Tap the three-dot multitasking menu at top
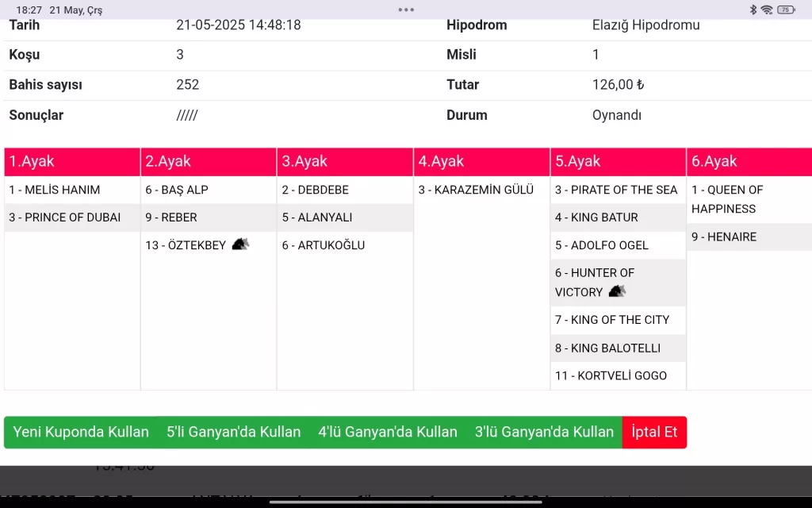Image resolution: width=812 pixels, height=508 pixels. (406, 10)
